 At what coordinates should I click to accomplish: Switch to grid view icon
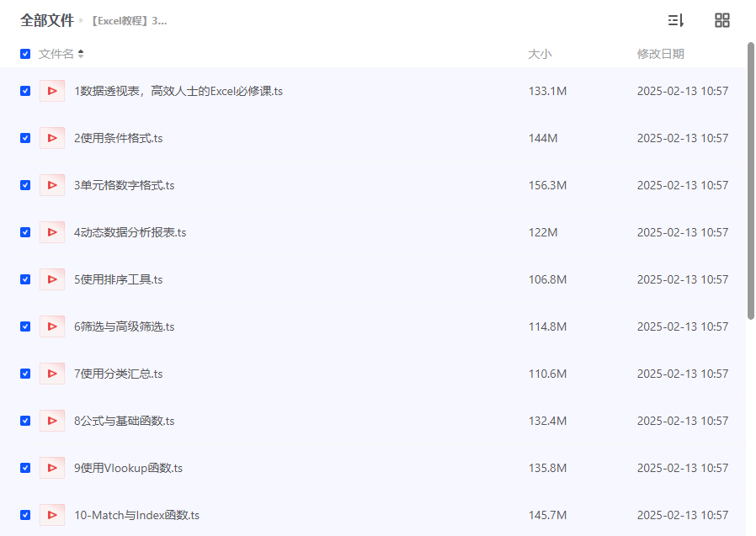point(721,20)
